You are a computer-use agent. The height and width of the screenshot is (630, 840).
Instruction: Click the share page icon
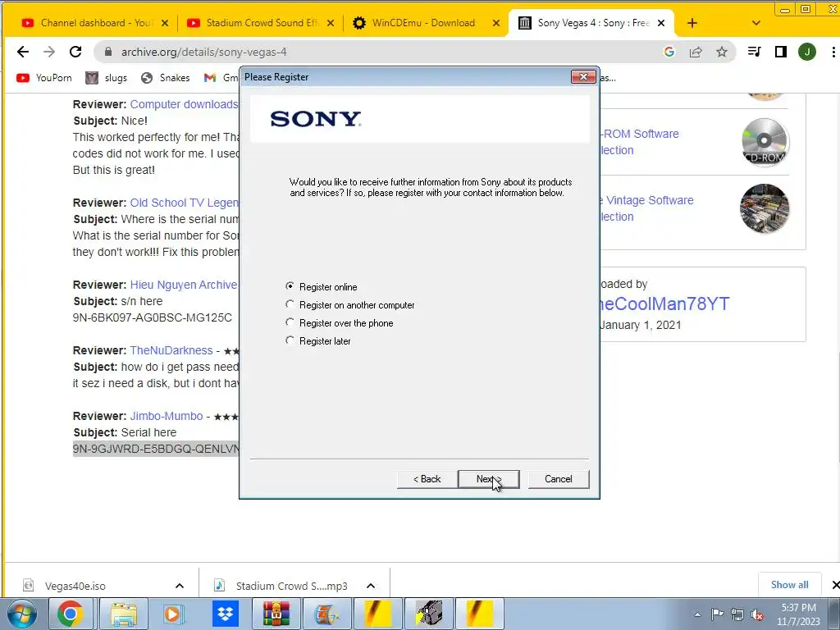click(x=696, y=52)
